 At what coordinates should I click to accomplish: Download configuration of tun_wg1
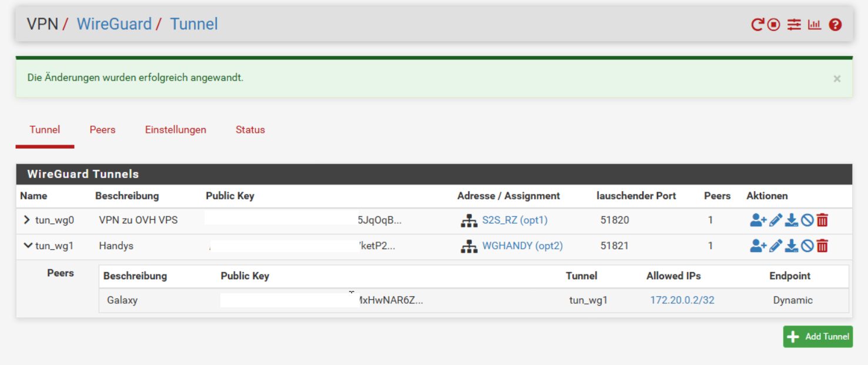pos(792,246)
